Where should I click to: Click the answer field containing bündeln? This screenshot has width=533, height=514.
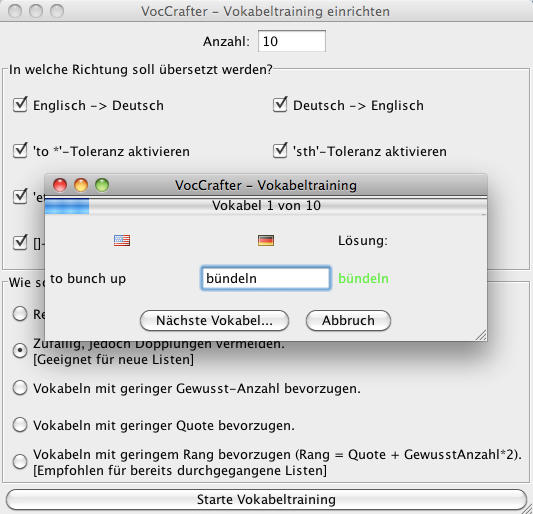point(265,278)
